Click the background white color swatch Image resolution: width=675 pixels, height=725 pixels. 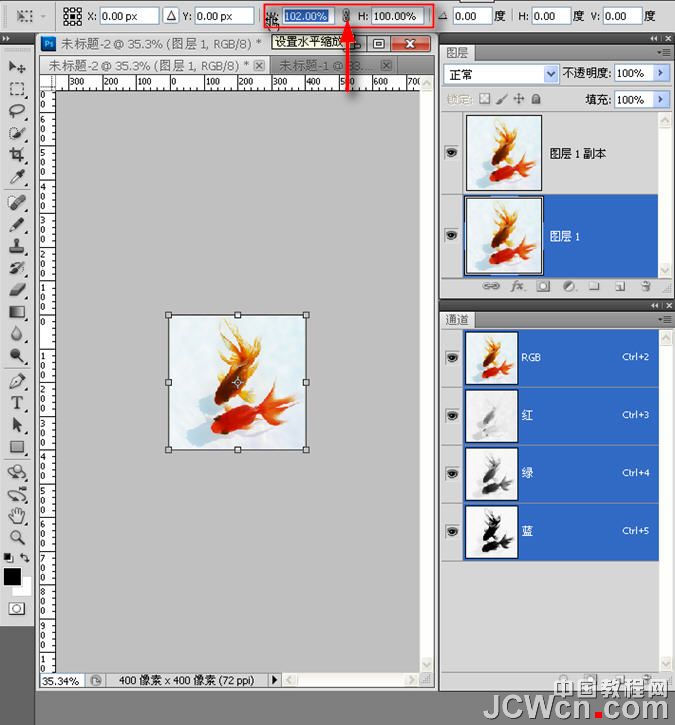coord(25,589)
